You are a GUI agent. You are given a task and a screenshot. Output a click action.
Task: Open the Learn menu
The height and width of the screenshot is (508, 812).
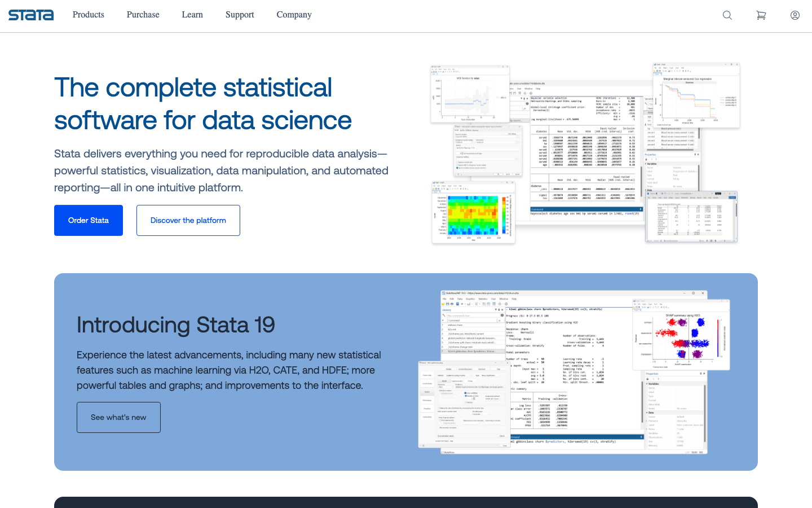192,15
